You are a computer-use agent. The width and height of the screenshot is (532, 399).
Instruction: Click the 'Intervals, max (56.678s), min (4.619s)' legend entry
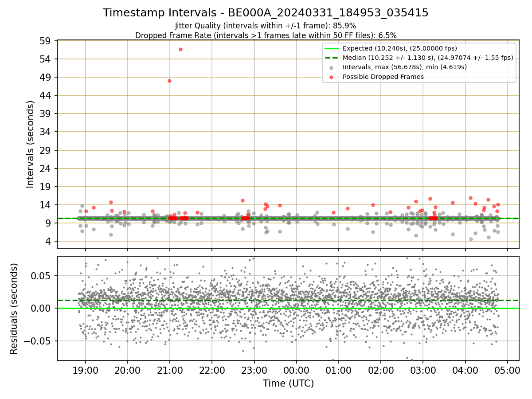pyautogui.click(x=405, y=67)
